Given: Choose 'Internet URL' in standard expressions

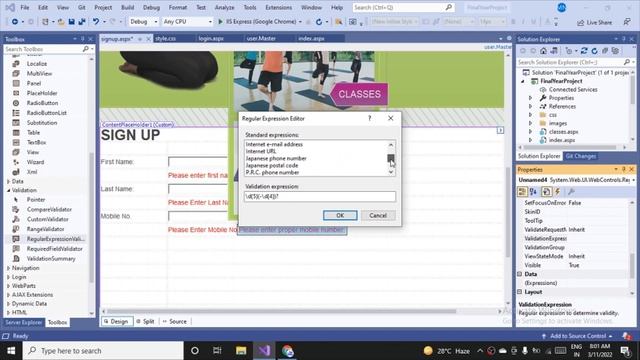Looking at the screenshot, I should pyautogui.click(x=261, y=151).
